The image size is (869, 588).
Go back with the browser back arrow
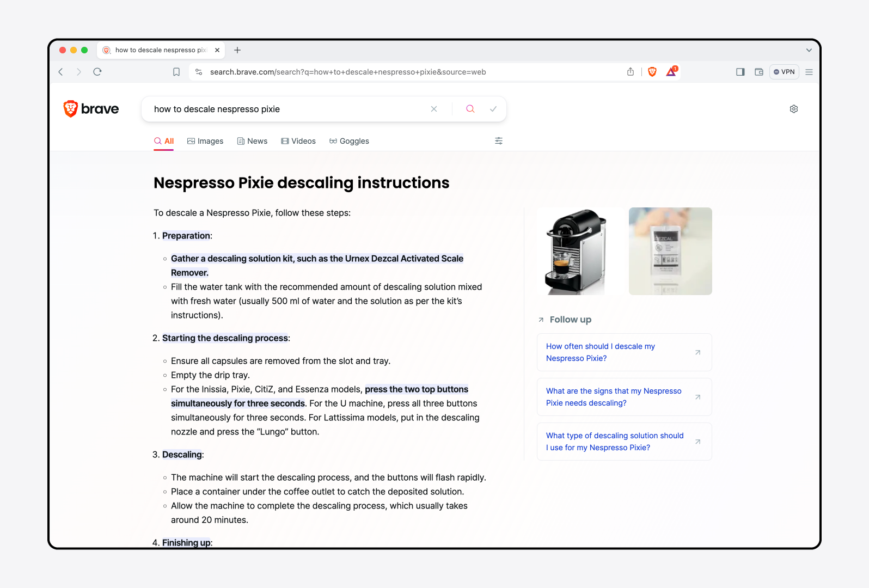coord(61,72)
